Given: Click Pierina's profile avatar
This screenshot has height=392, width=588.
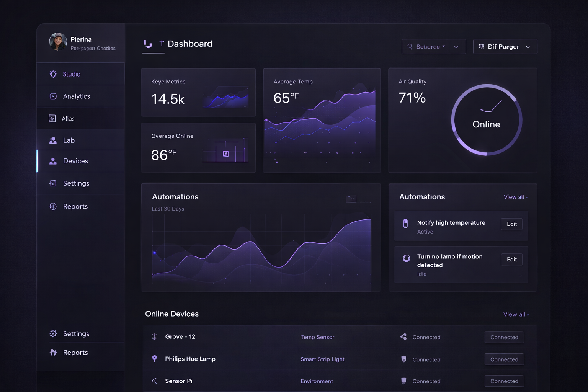Looking at the screenshot, I should pos(58,42).
